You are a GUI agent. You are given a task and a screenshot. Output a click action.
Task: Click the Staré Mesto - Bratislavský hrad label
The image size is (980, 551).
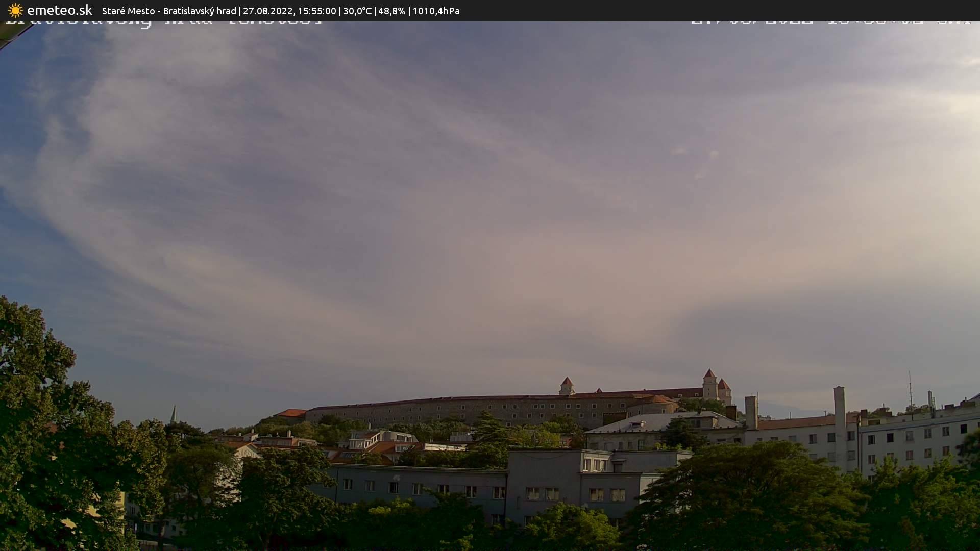coord(169,11)
